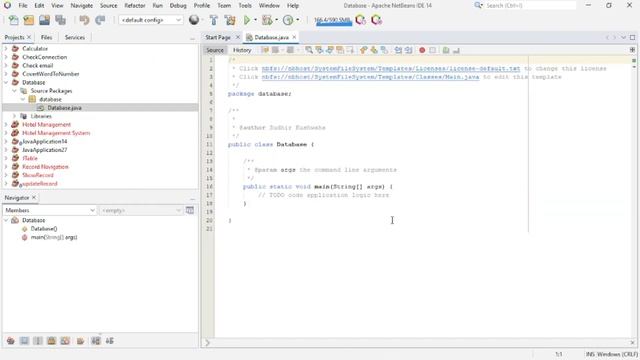
Task: Close the Navigator panel tab
Action: [34, 198]
